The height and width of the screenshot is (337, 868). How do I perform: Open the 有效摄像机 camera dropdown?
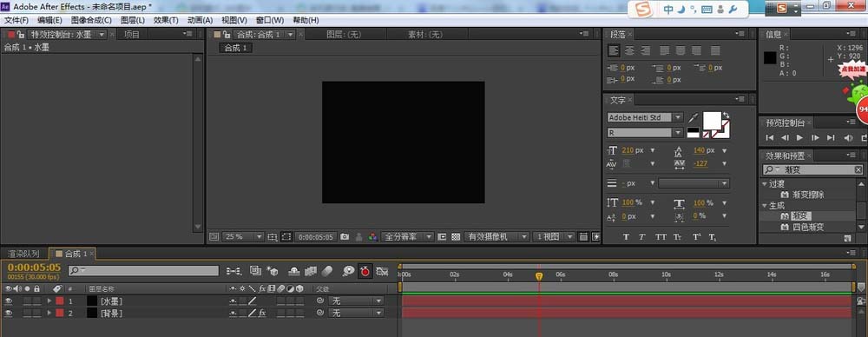497,236
